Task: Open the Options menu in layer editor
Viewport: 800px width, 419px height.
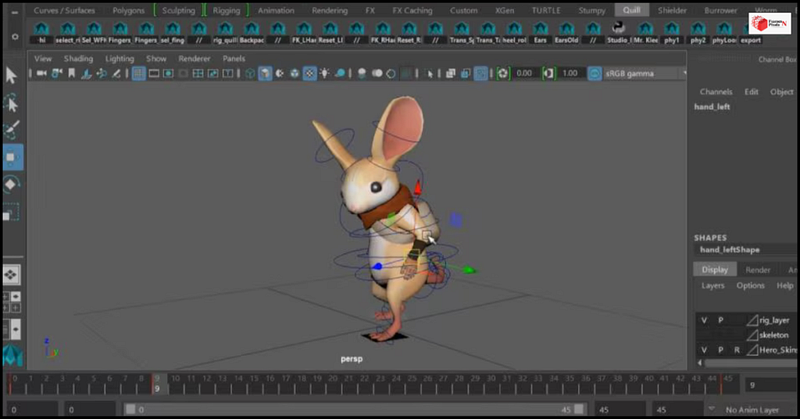Action: (750, 286)
